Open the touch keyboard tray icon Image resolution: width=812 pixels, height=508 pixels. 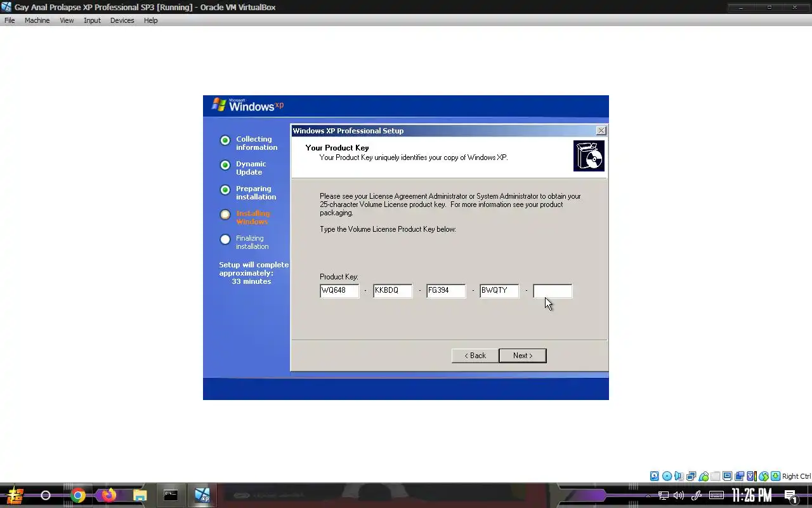(x=716, y=495)
